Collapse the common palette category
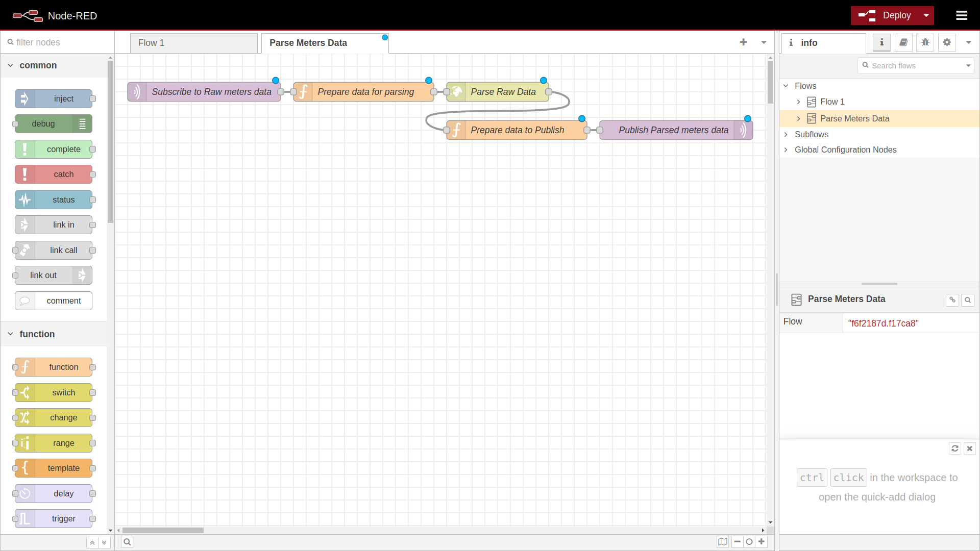 pyautogui.click(x=10, y=65)
